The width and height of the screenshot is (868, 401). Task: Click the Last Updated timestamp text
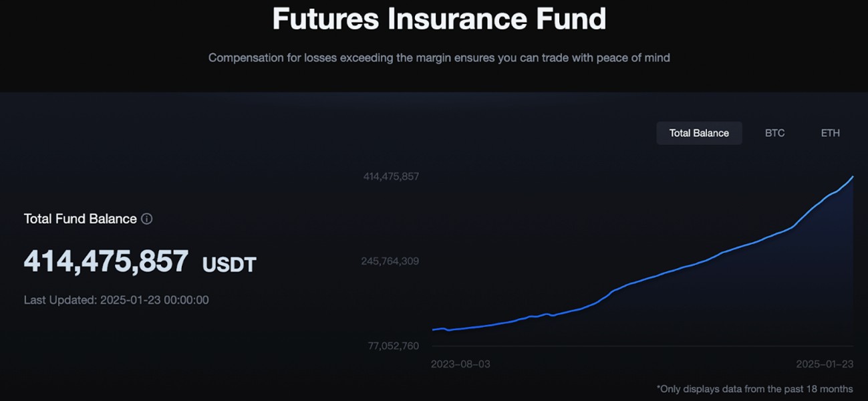116,300
